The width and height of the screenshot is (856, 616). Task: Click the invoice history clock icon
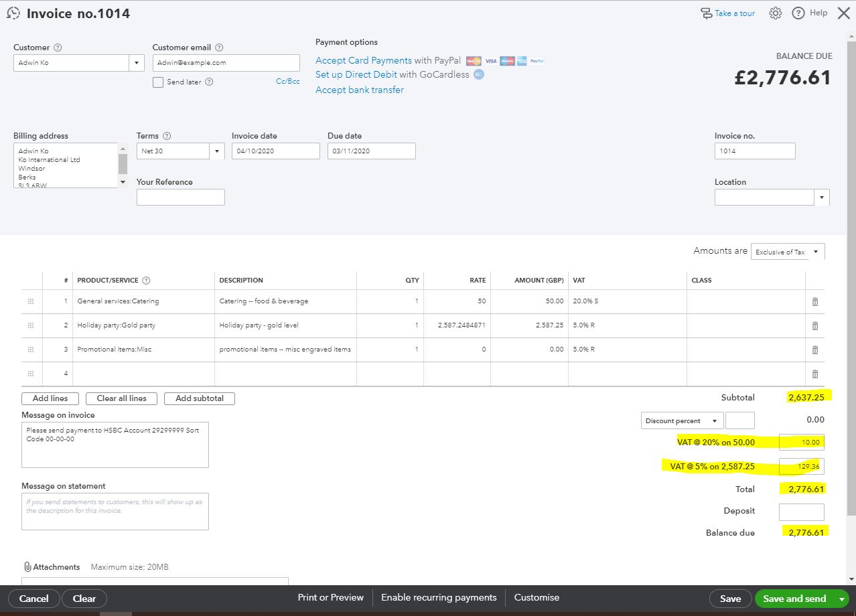point(13,13)
